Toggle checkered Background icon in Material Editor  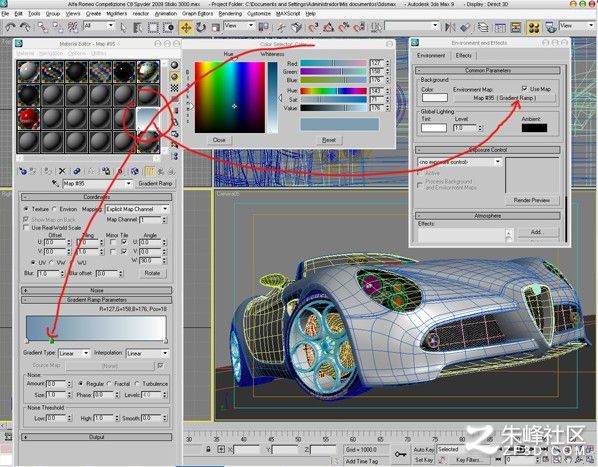point(174,88)
